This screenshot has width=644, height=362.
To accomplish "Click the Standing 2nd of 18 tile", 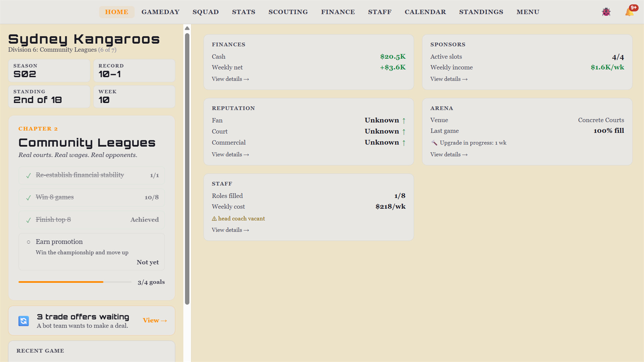I will tap(49, 97).
